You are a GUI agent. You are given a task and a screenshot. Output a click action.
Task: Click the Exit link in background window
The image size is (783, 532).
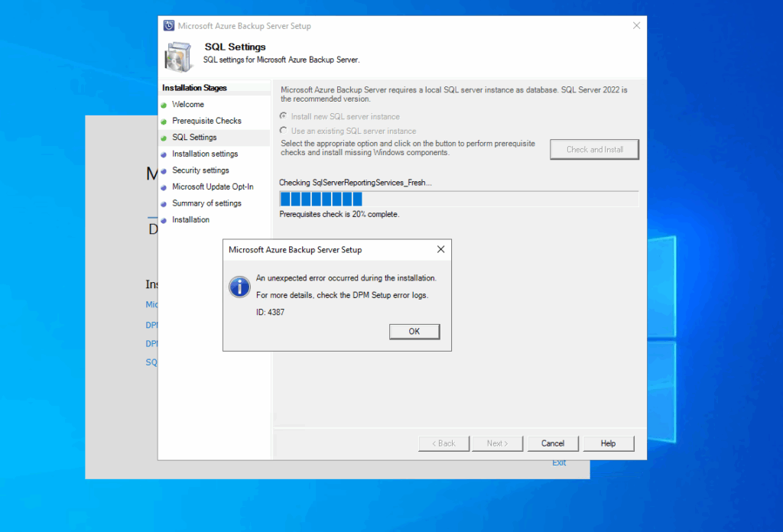point(559,463)
